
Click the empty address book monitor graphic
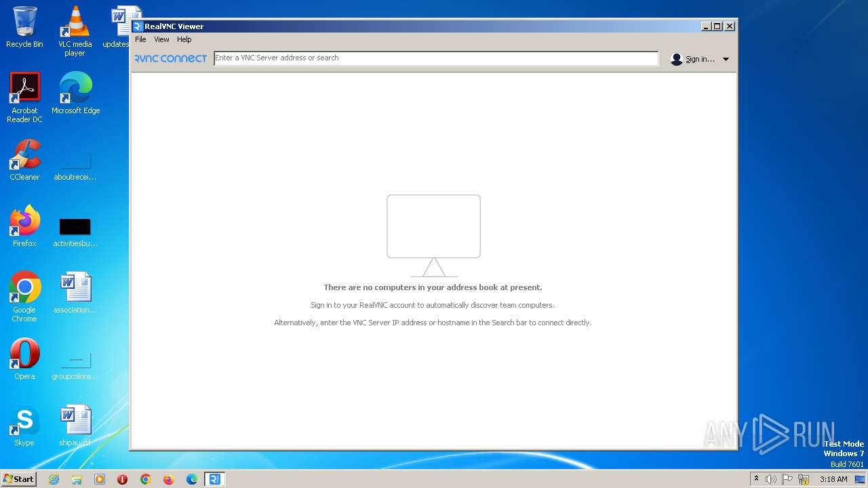point(433,236)
